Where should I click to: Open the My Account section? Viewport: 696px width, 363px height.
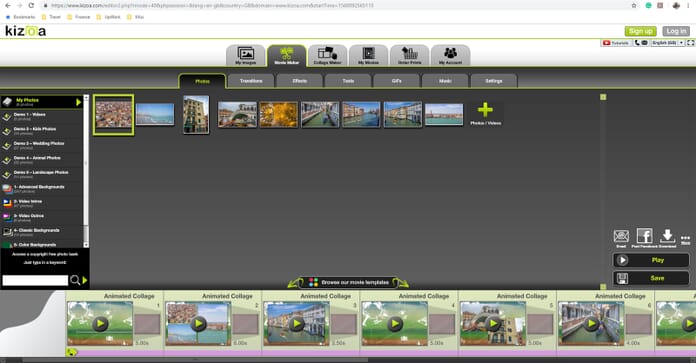pyautogui.click(x=451, y=55)
